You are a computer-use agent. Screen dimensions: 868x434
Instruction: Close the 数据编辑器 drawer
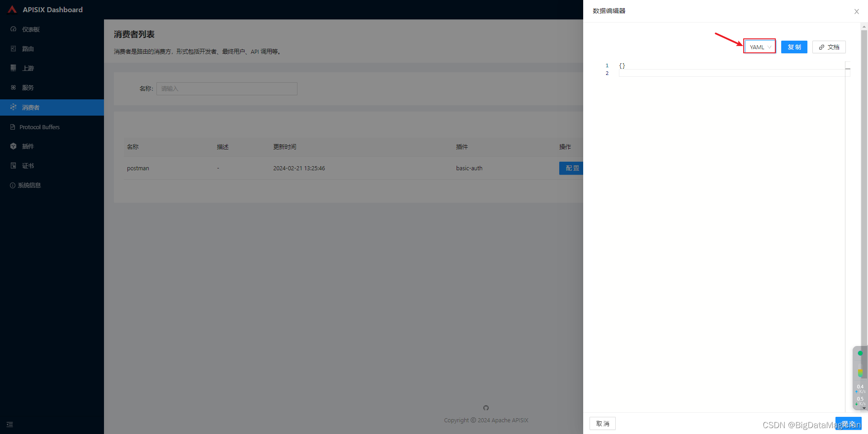(x=857, y=11)
